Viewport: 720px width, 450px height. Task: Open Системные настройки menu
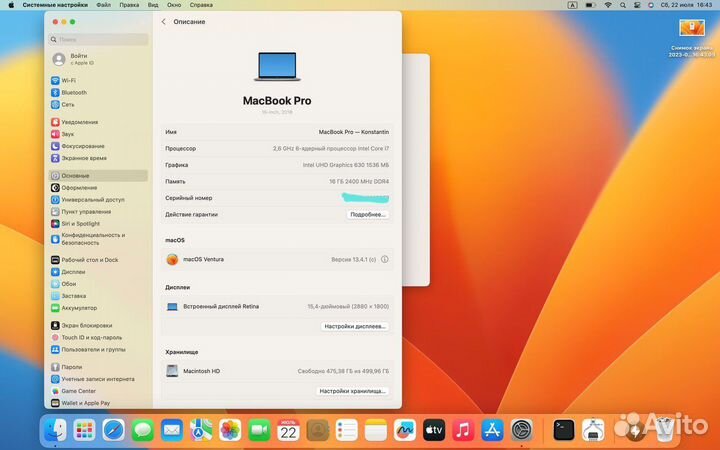click(55, 5)
